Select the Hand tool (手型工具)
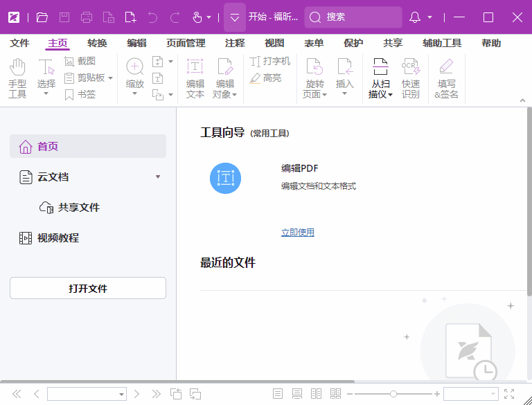 (17, 78)
